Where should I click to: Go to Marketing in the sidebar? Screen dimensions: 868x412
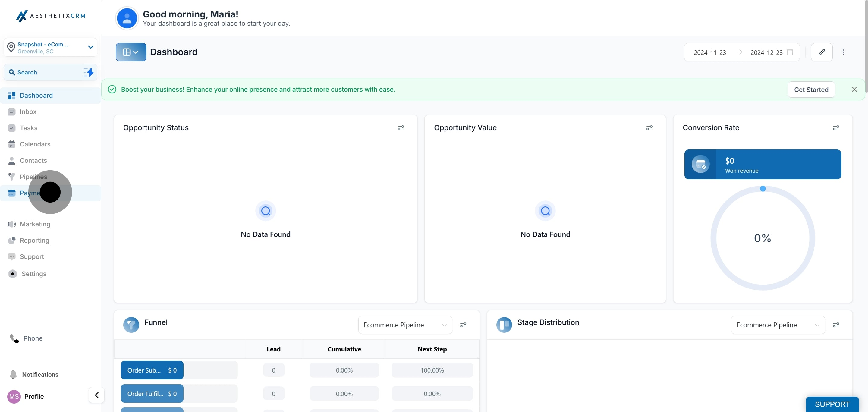click(x=35, y=224)
